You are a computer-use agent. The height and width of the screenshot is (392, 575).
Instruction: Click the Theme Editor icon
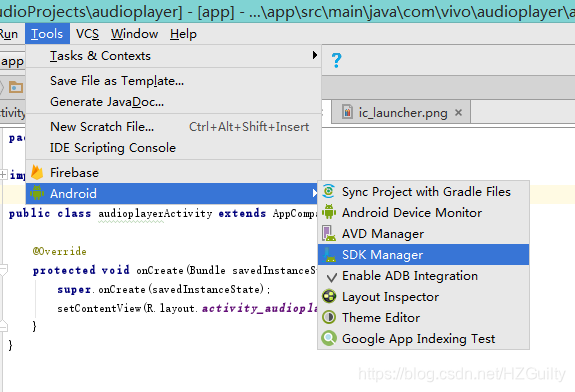click(329, 317)
